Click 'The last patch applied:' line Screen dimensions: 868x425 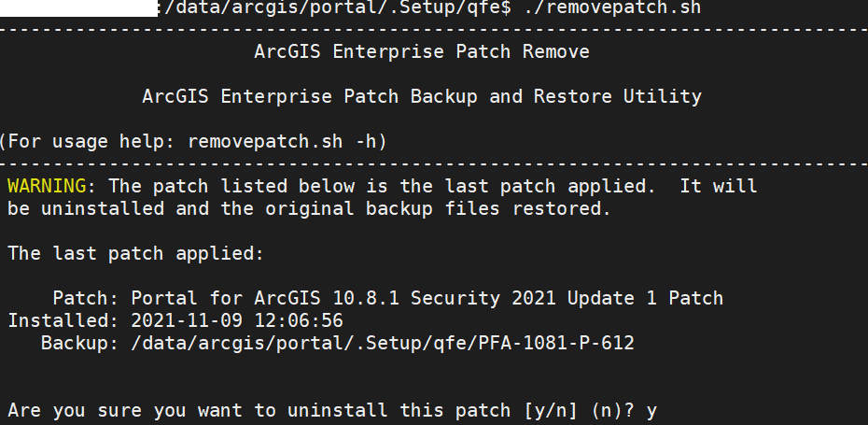tap(136, 253)
